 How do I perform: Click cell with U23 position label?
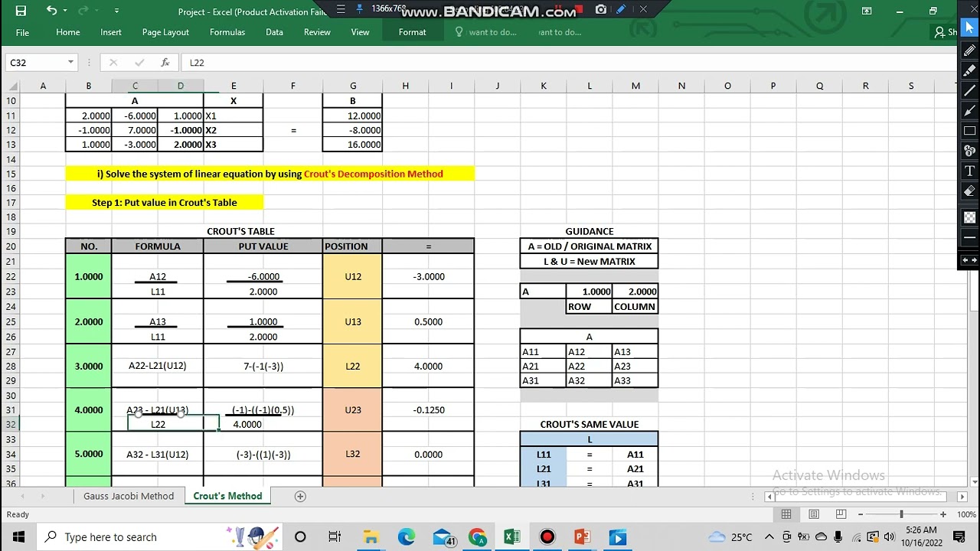[x=353, y=410]
